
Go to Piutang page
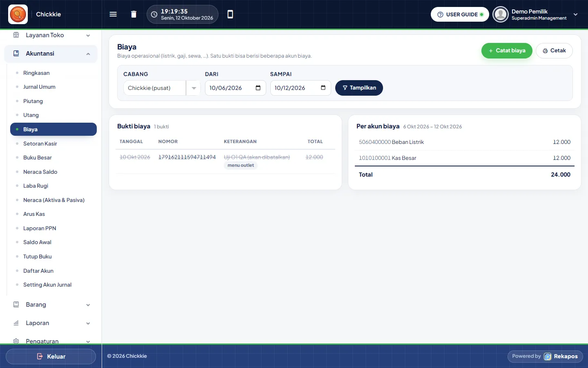[53, 101]
